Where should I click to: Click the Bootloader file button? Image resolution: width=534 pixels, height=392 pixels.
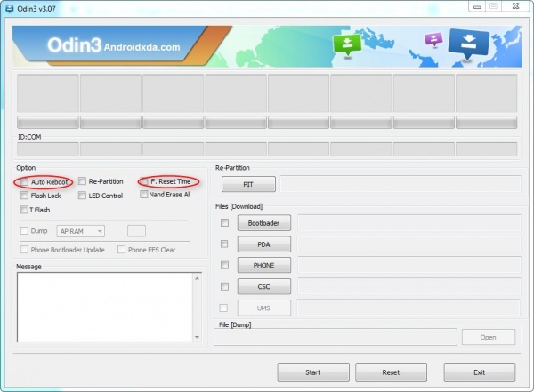tap(264, 223)
